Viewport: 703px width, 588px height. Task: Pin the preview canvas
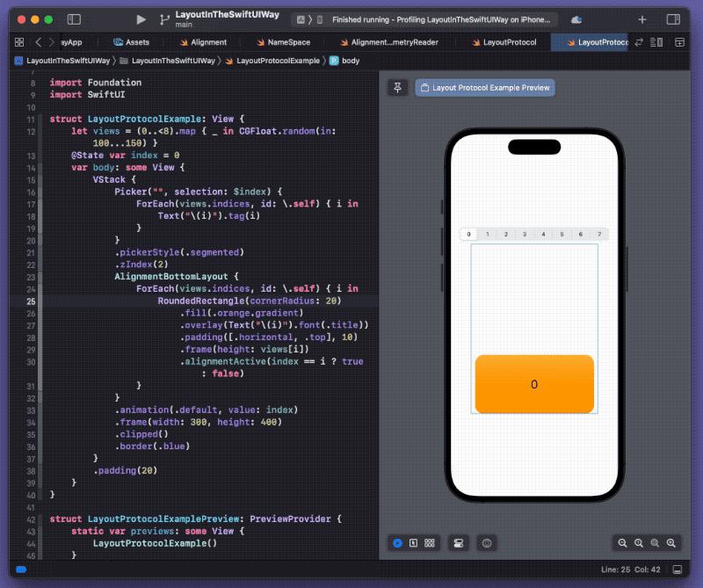(x=398, y=88)
